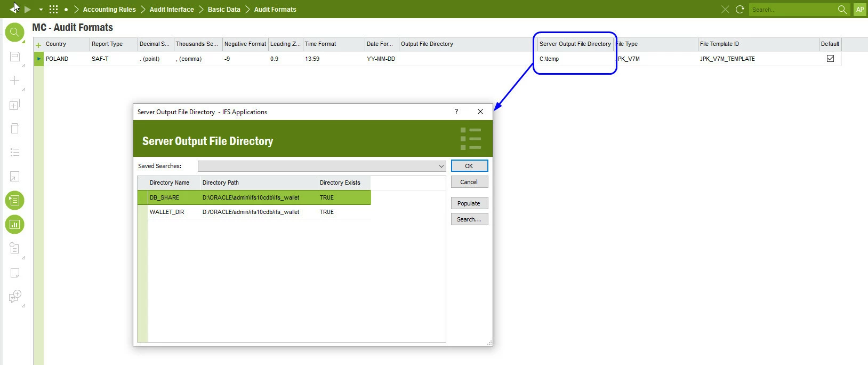Go to Audit Formats breadcrumb

(x=275, y=10)
